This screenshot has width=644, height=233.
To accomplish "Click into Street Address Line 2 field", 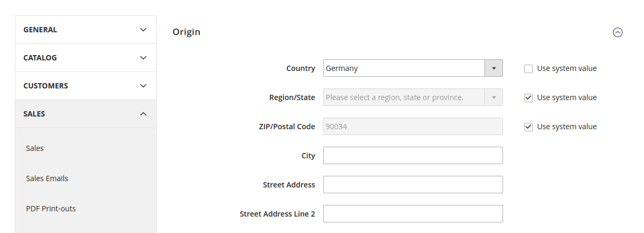I will pyautogui.click(x=413, y=214).
